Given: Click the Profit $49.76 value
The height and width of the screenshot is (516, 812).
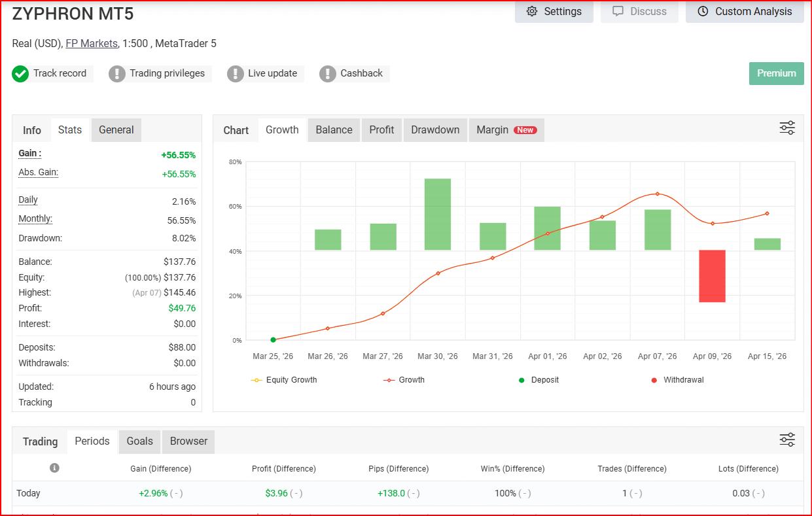Looking at the screenshot, I should [182, 308].
